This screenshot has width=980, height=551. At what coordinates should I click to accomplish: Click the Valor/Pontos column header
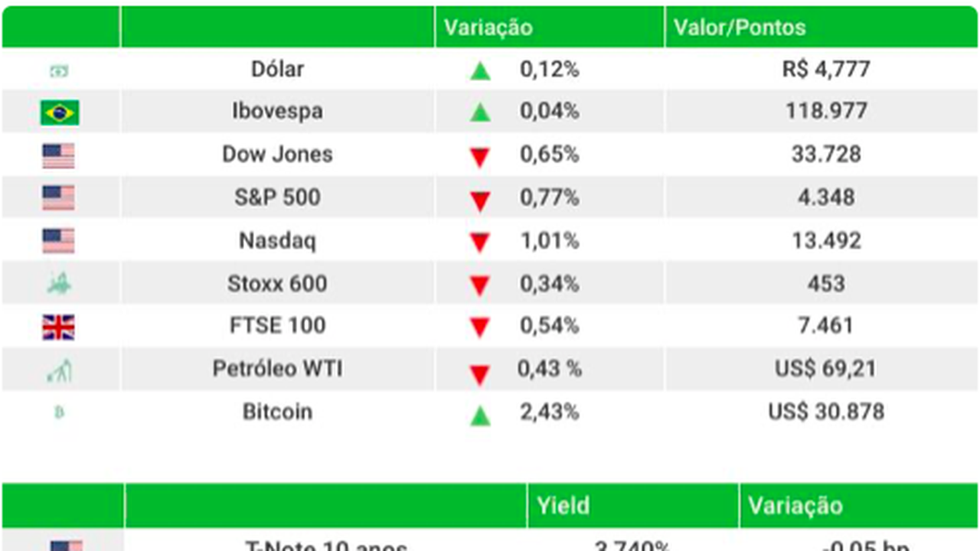pos(740,28)
